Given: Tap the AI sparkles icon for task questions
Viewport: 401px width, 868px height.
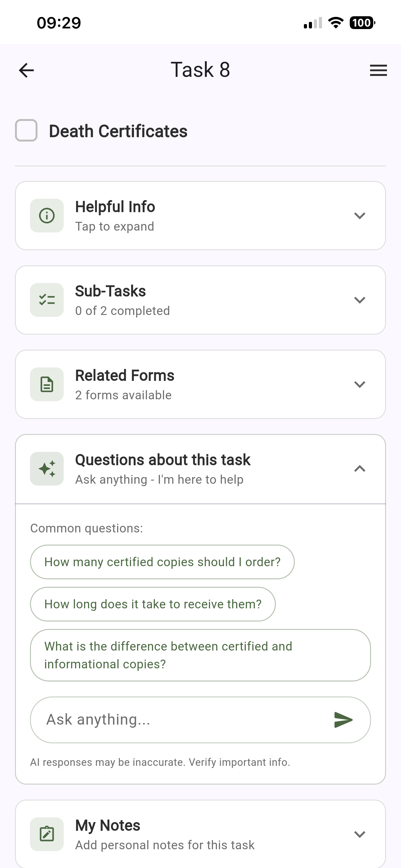Looking at the screenshot, I should pyautogui.click(x=47, y=469).
